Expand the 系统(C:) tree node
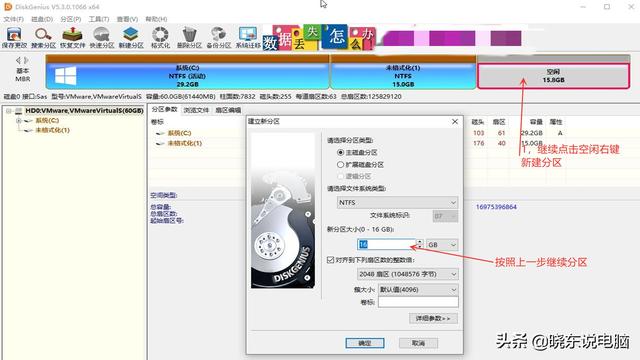The height and width of the screenshot is (360, 640). click(18, 121)
